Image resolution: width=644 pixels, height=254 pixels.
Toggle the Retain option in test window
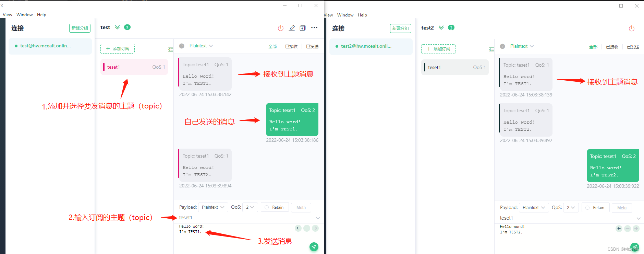coord(275,207)
